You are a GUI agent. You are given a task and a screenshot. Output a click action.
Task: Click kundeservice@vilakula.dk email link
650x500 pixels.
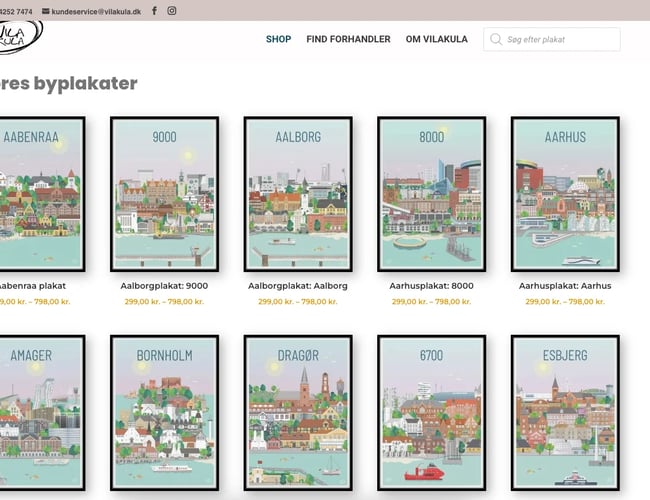pyautogui.click(x=96, y=12)
